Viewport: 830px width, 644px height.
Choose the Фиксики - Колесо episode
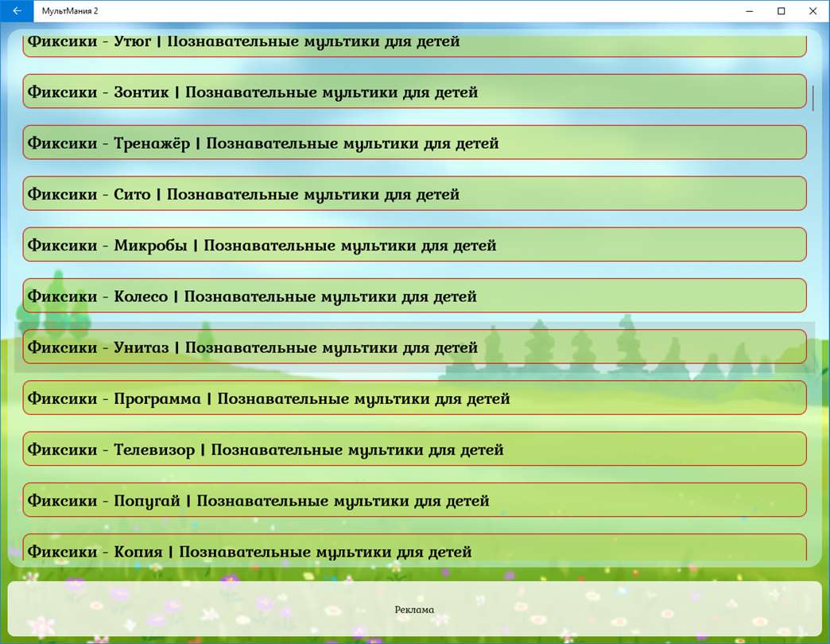(x=414, y=296)
